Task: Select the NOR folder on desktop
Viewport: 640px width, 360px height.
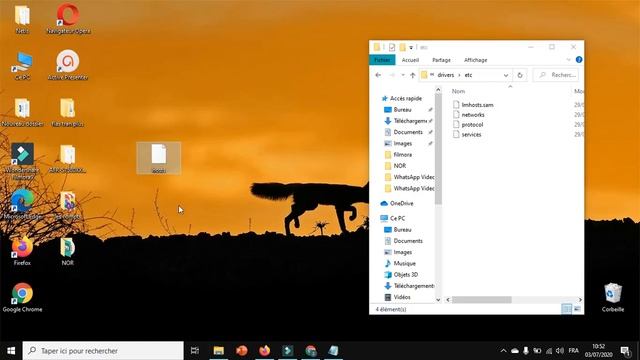Action: pyautogui.click(x=68, y=251)
